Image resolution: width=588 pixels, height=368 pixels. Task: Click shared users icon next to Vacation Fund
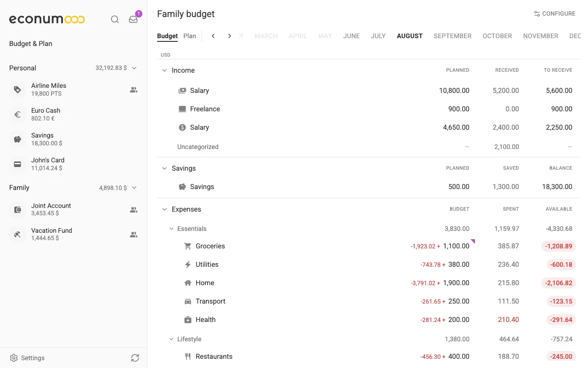coord(134,235)
